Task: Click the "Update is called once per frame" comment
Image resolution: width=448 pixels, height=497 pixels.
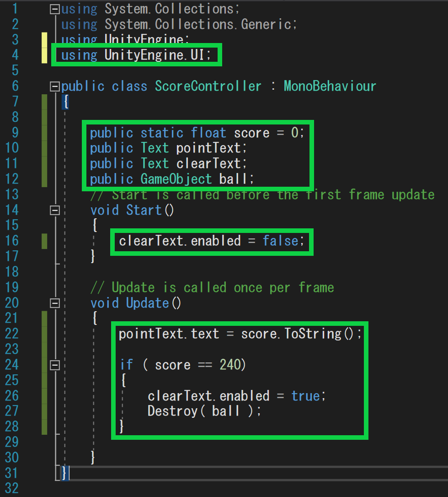Action: [223, 287]
